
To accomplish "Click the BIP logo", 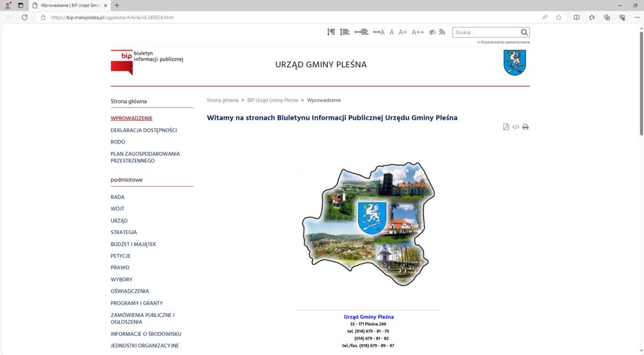I will coord(146,62).
